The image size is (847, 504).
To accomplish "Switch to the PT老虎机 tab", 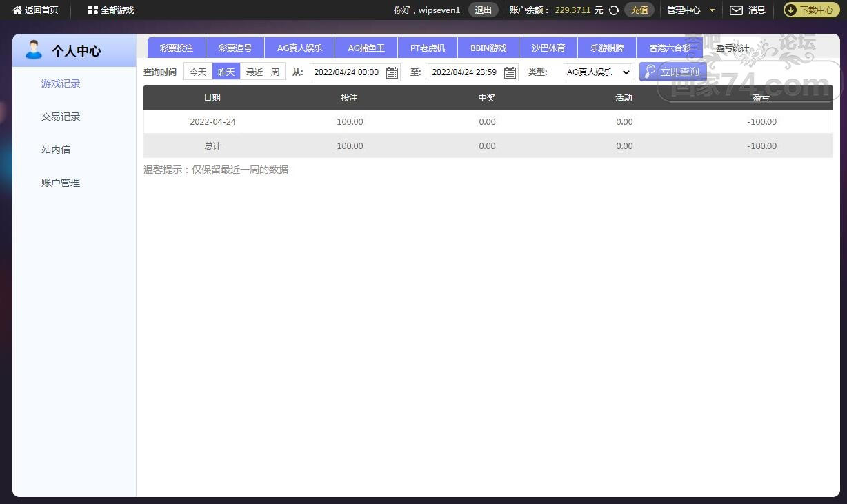I will click(428, 48).
